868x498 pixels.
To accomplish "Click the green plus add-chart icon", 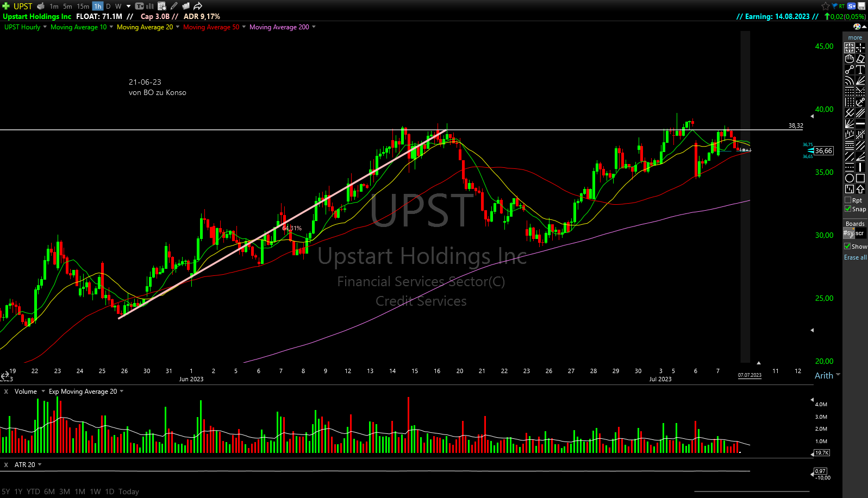I will (6, 6).
